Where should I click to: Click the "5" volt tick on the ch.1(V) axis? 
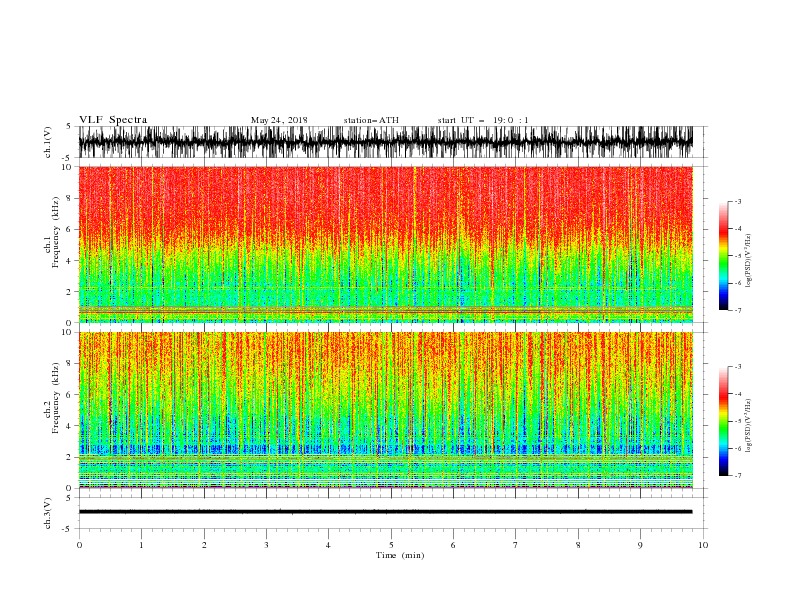click(x=69, y=127)
